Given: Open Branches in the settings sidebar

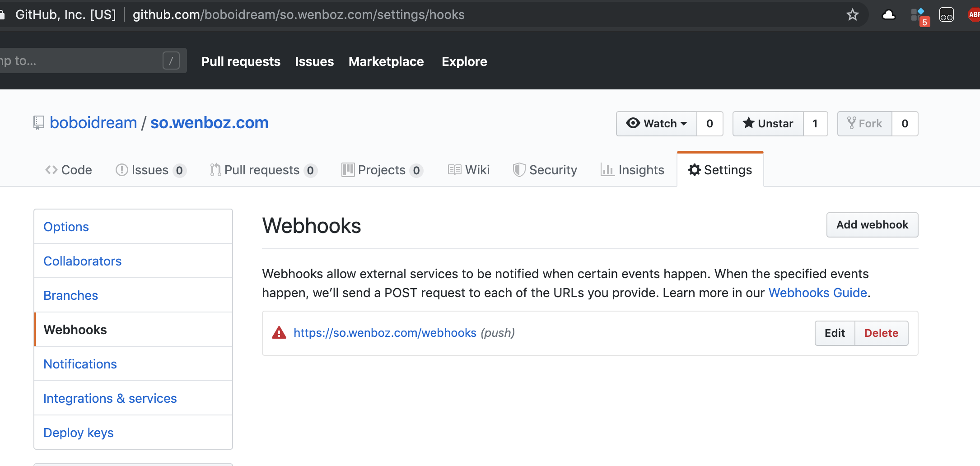Looking at the screenshot, I should (x=133, y=295).
